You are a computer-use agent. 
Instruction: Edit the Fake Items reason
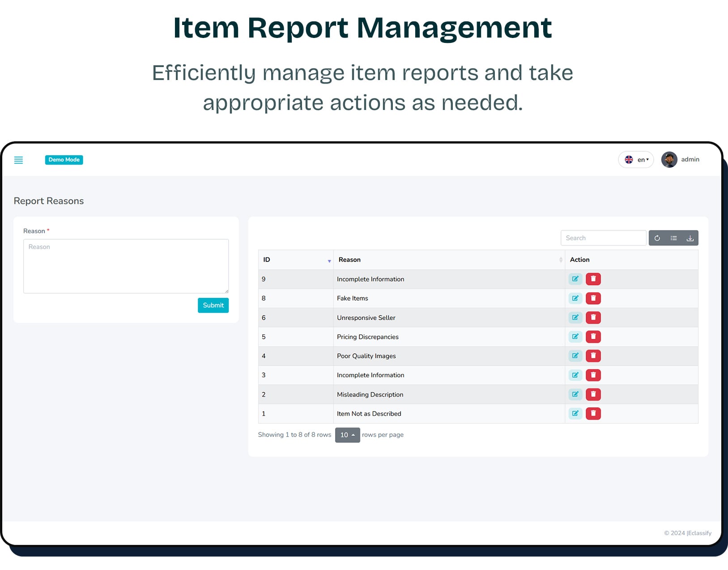(x=575, y=298)
